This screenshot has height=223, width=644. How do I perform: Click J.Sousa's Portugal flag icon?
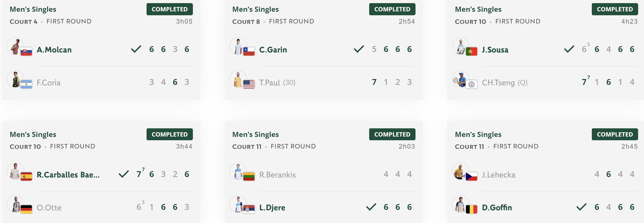click(x=471, y=51)
